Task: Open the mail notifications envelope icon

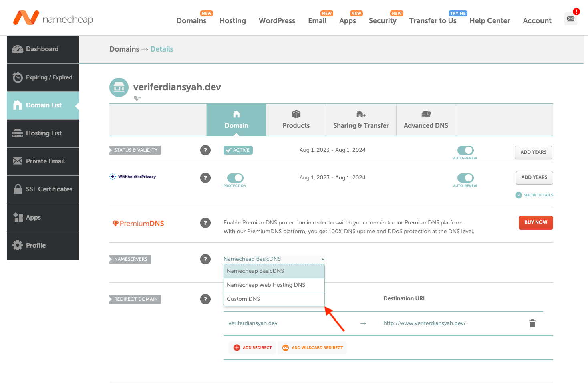Action: (571, 18)
